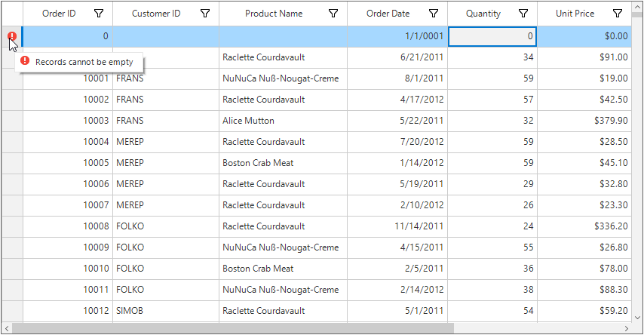This screenshot has height=335, width=644.
Task: Select Order ID cell 10008
Action: (68, 226)
